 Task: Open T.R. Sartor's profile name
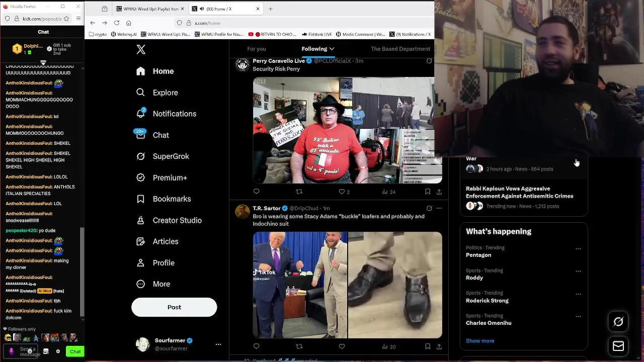point(267,208)
